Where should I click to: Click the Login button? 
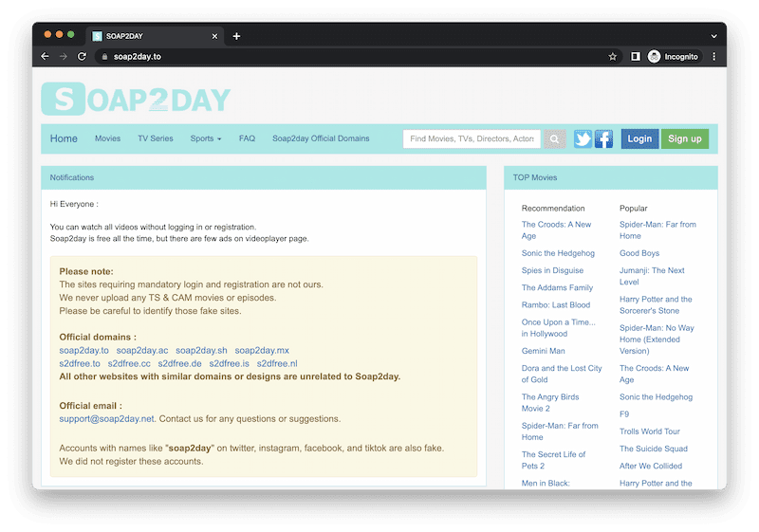coord(639,138)
